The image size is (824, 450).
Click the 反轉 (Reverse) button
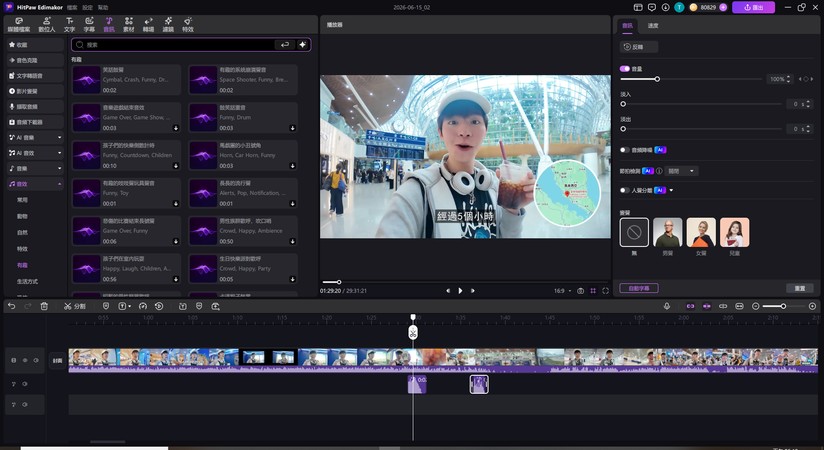pyautogui.click(x=638, y=47)
